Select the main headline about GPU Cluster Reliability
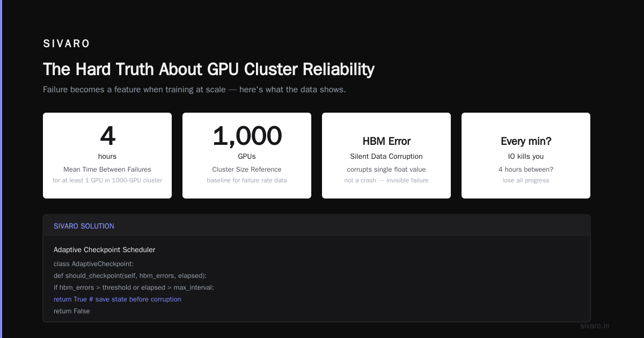The height and width of the screenshot is (338, 644). click(x=209, y=69)
